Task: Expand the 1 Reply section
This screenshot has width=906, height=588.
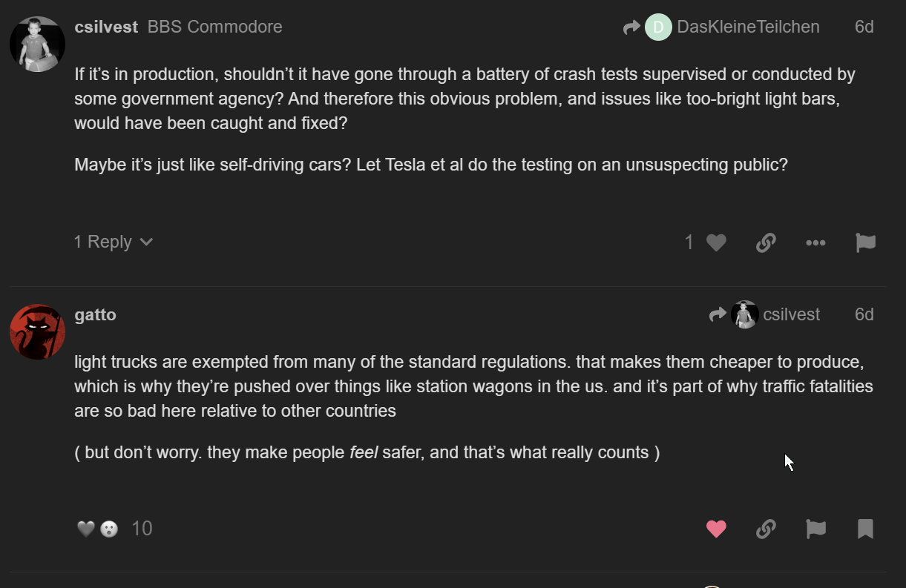Action: pyautogui.click(x=114, y=242)
